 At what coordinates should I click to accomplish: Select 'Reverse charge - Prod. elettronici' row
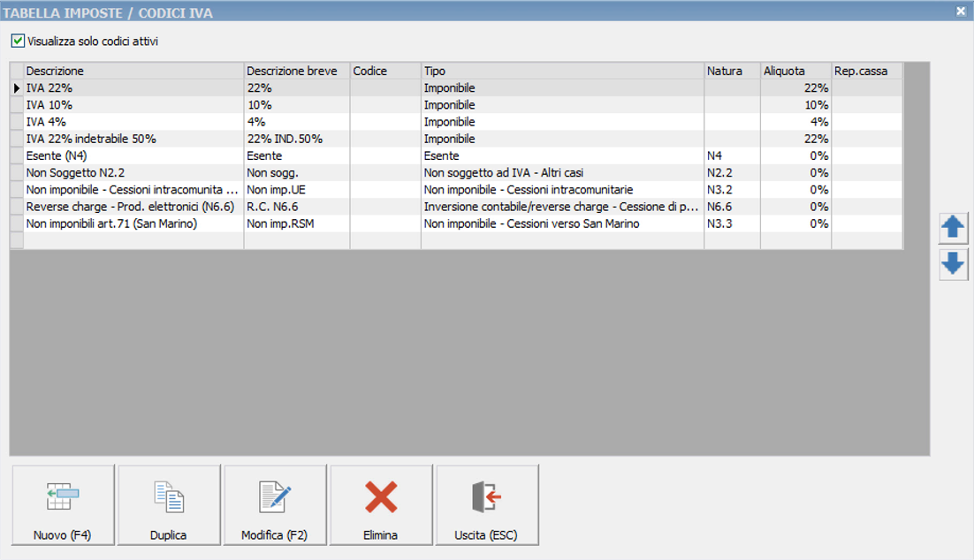point(133,207)
